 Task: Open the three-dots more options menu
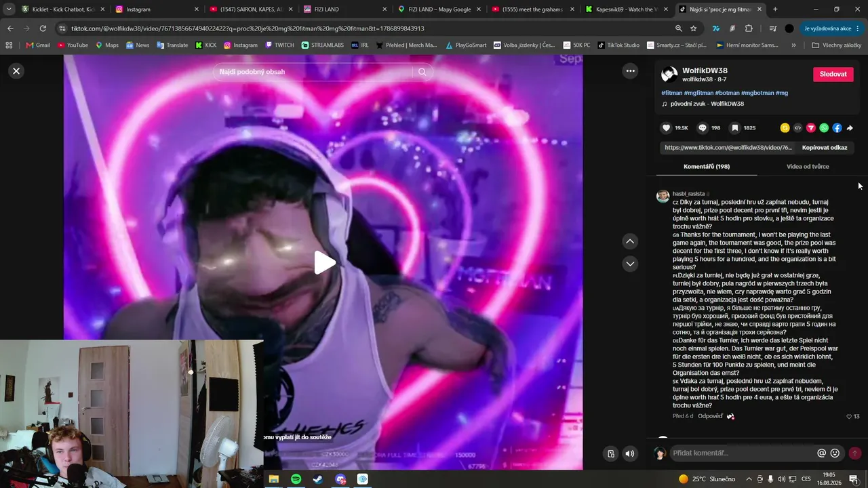(x=630, y=70)
